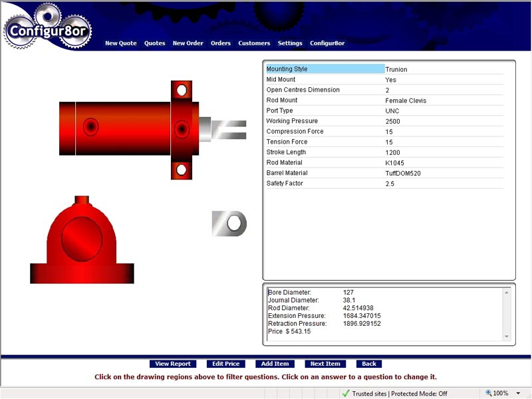Change the Mid Mount answer 'Yes'

390,80
